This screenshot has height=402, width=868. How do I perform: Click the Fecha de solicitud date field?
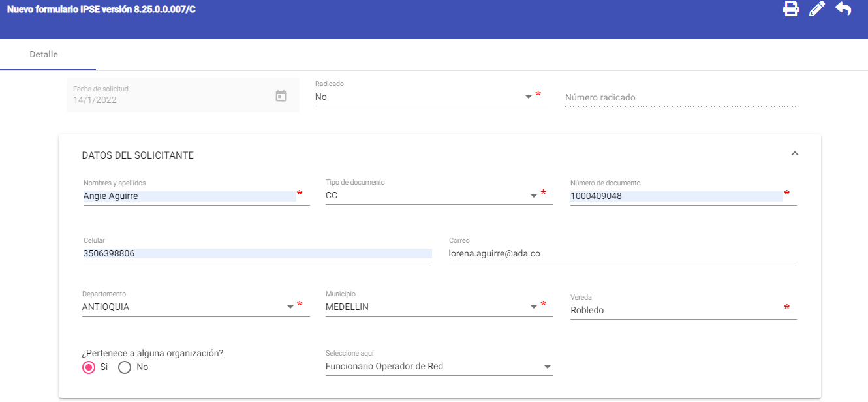[170, 100]
